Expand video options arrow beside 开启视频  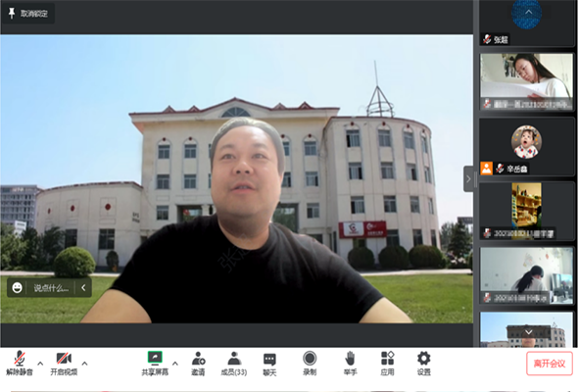[x=84, y=364]
